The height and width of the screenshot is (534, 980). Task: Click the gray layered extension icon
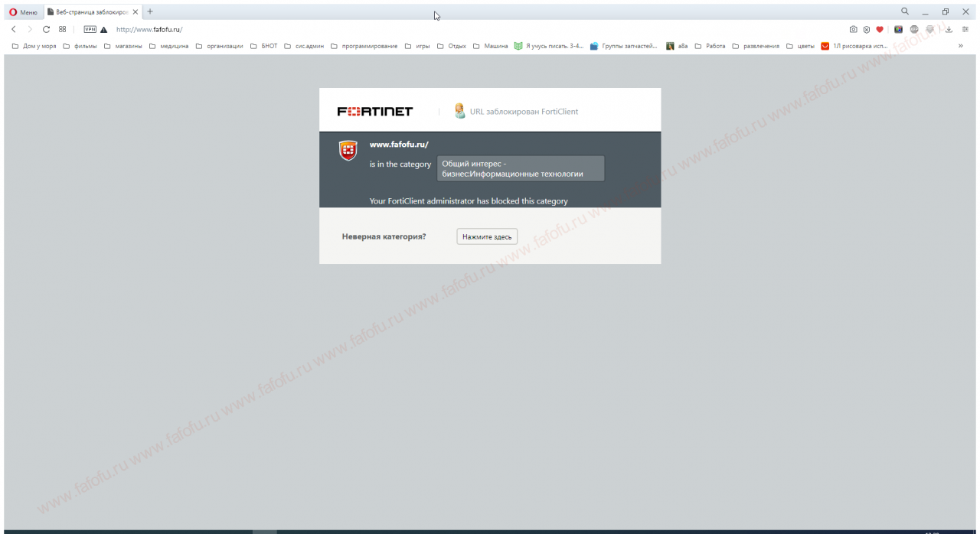(929, 30)
